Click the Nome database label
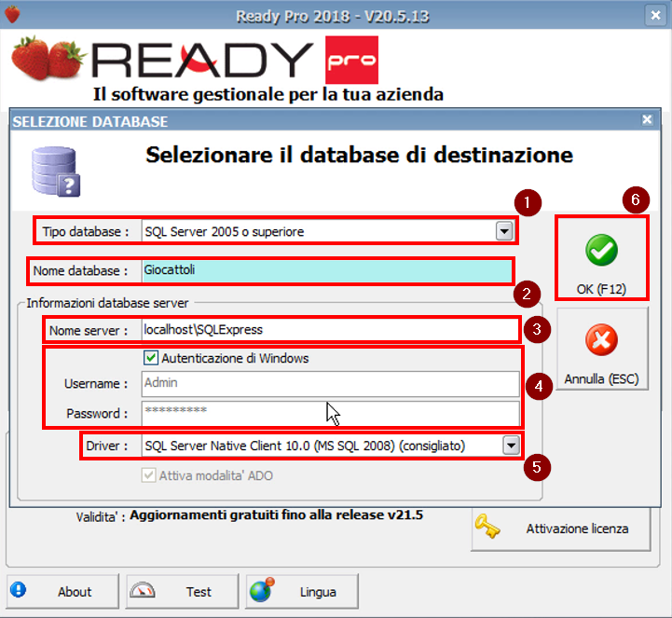 (80, 271)
